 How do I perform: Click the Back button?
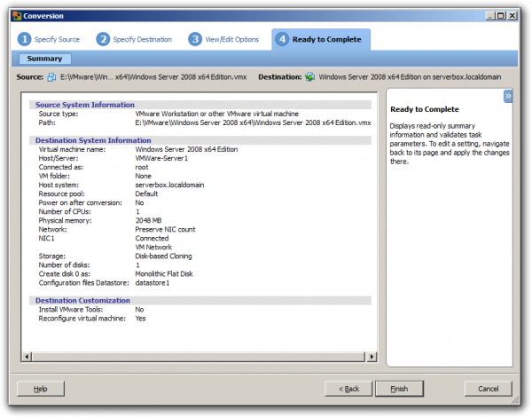coord(348,389)
